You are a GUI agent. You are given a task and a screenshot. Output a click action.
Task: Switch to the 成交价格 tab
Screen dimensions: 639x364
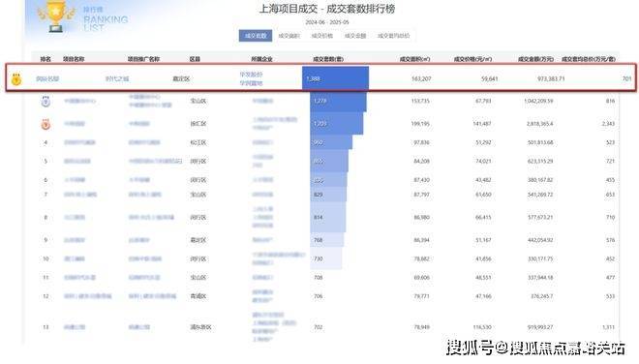(322, 36)
